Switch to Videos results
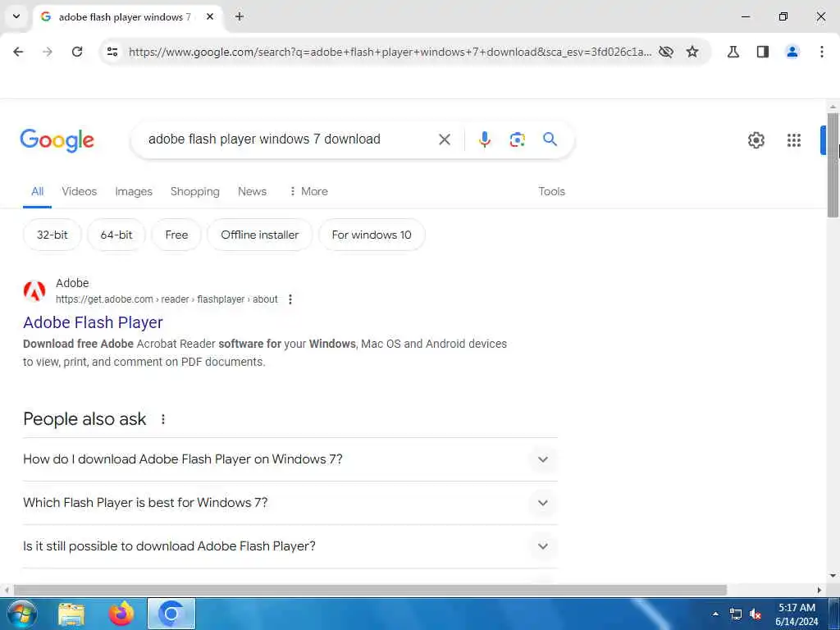The image size is (840, 630). [80, 191]
